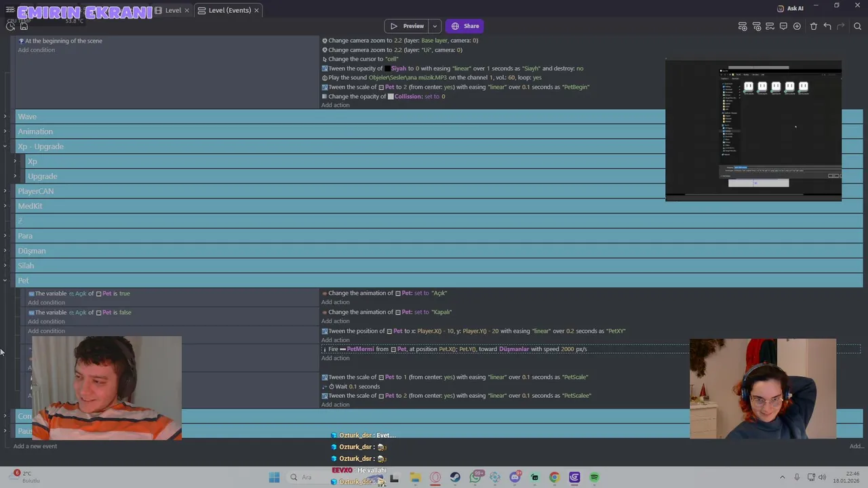Close the Level (Events) tab

(x=256, y=10)
